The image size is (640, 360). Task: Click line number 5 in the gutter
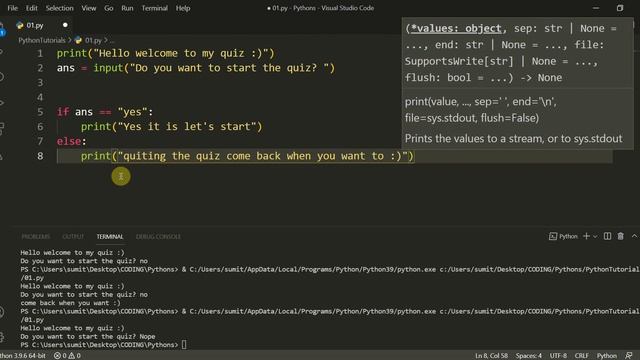40,112
